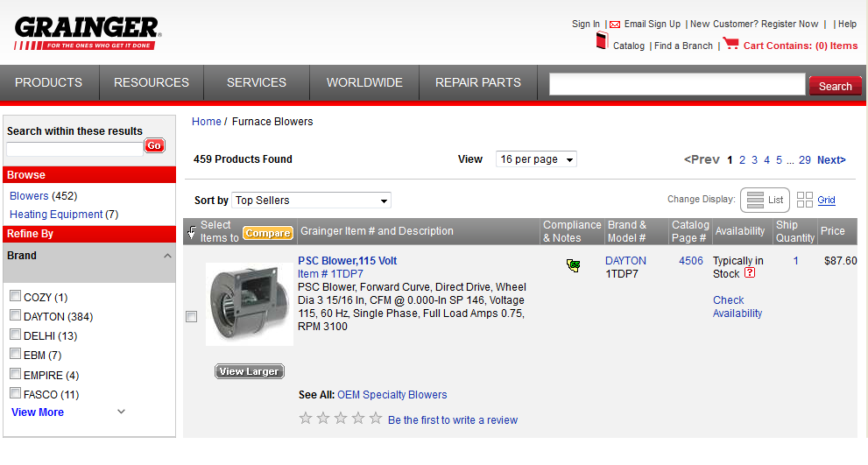The width and height of the screenshot is (868, 465).
Task: Check the DAYTON brand filter
Action: click(16, 315)
